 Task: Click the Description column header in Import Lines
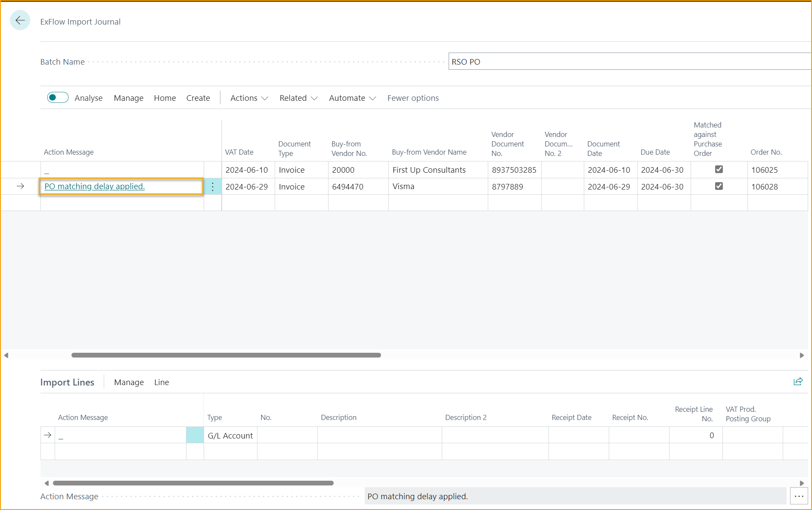point(338,417)
